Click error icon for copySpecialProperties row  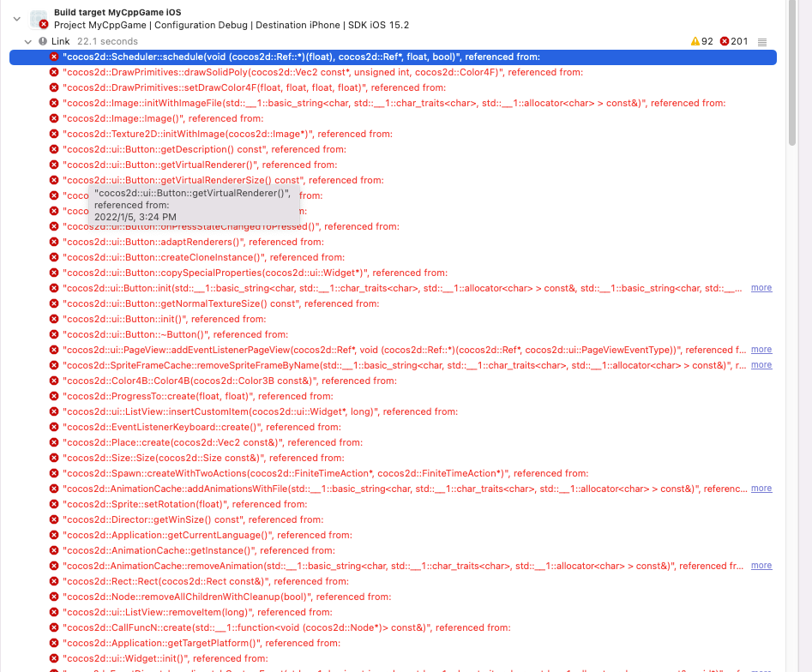pos(54,273)
